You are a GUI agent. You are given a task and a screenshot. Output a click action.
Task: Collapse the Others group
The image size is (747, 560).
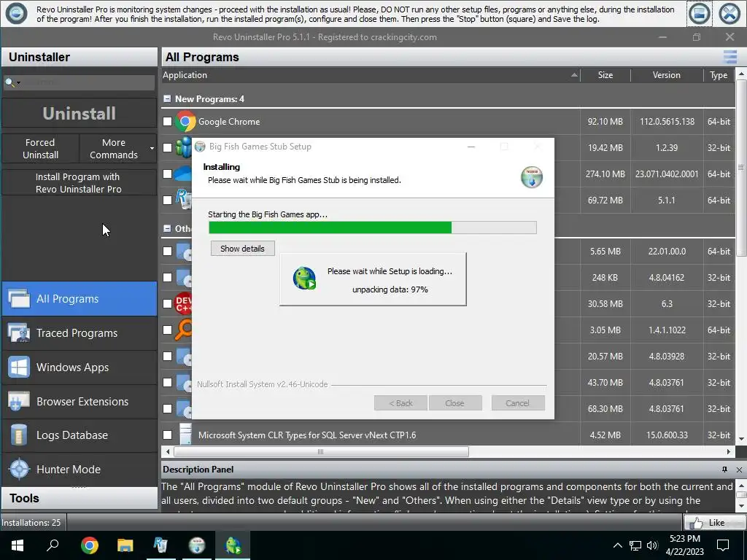coord(167,228)
